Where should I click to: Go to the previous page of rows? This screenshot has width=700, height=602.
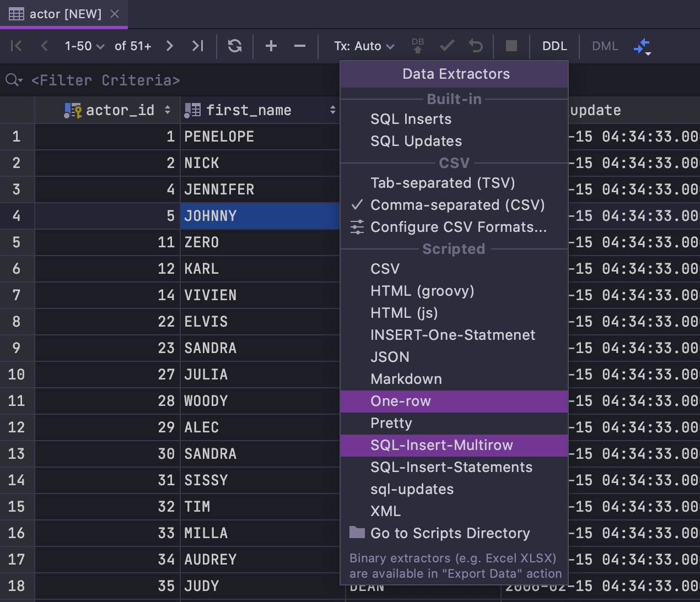45,46
